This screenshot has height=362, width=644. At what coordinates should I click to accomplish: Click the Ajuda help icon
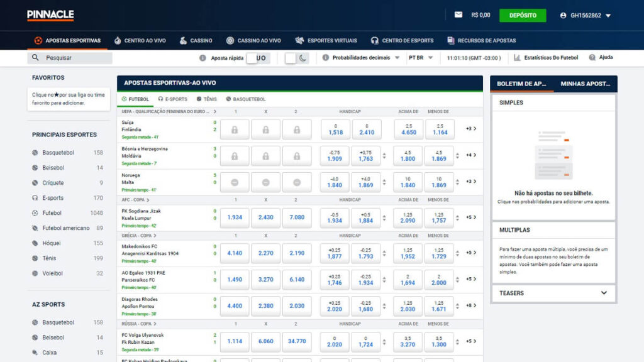coord(592,57)
